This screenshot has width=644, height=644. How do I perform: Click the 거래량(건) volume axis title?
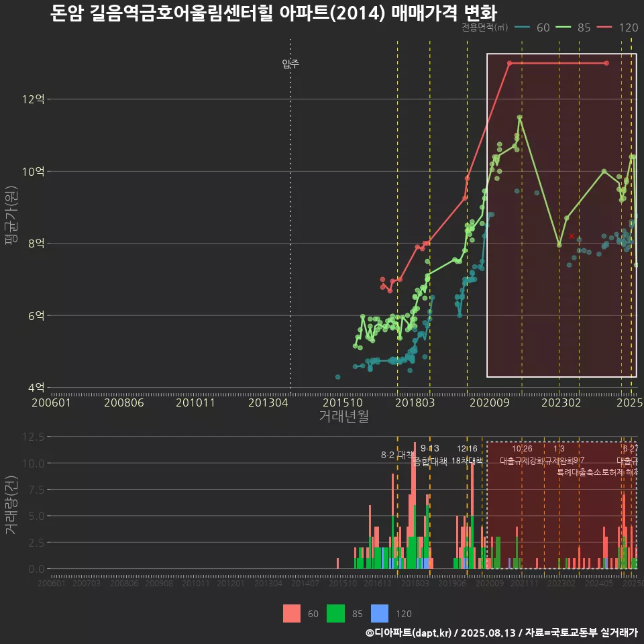(11, 506)
